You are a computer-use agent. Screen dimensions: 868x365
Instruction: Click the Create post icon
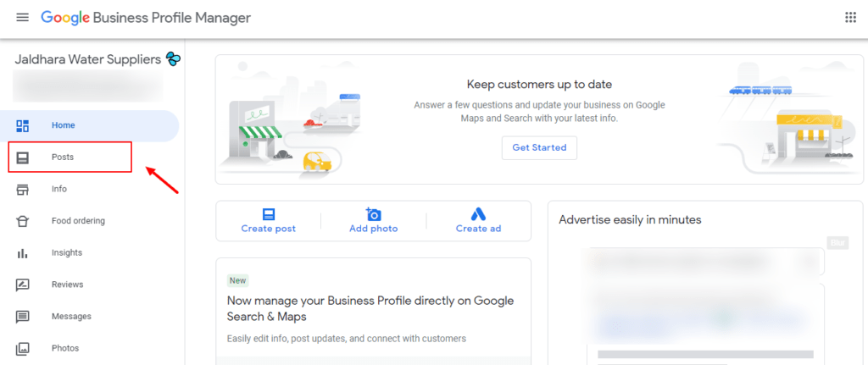pyautogui.click(x=269, y=214)
